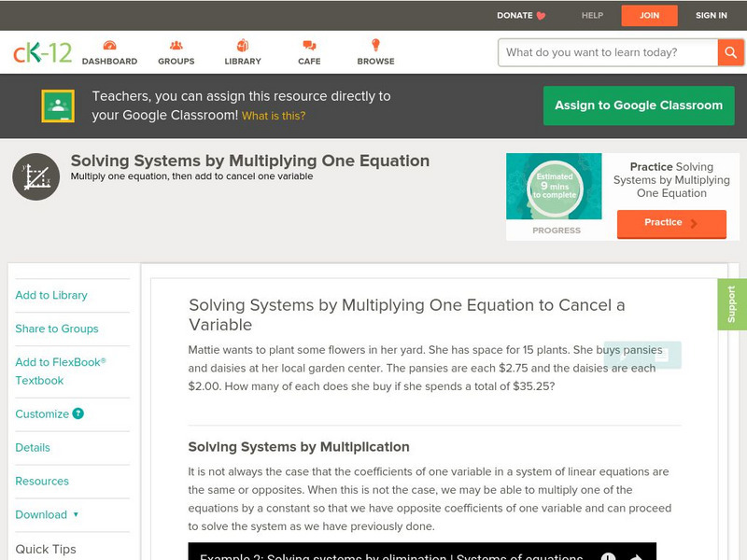Screen dimensions: 747x560
Task: Click the 'Quick Tips' sidebar heading
Action: tap(46, 549)
